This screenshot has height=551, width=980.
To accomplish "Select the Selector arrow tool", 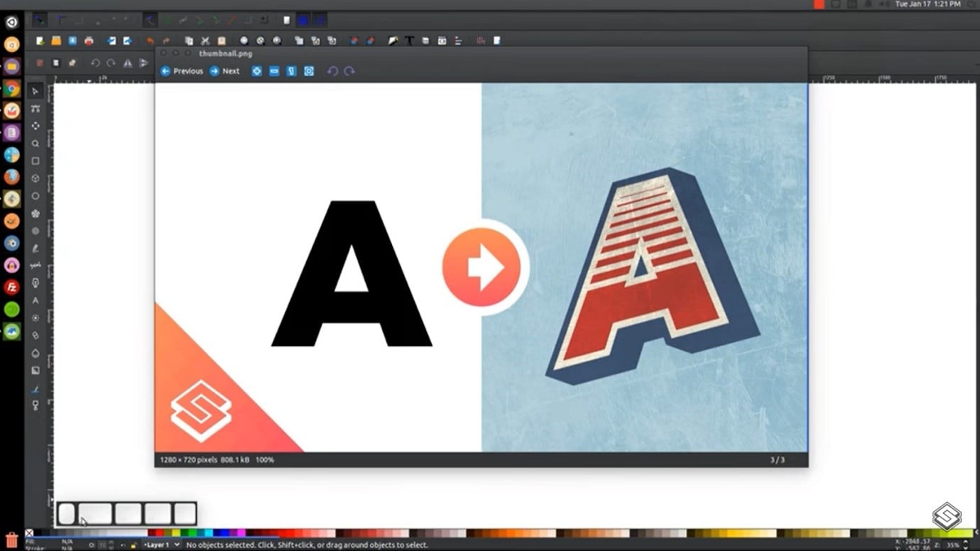I will pos(36,92).
